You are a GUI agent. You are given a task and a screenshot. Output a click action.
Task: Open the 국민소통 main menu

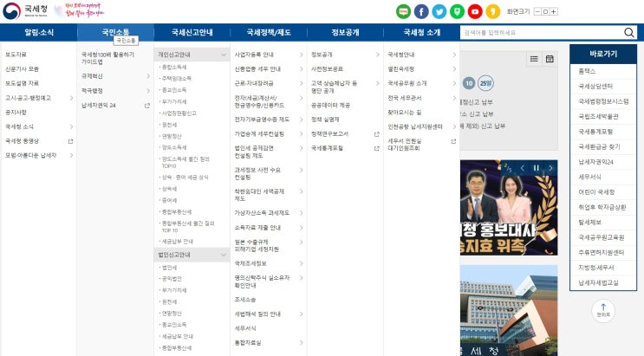point(115,32)
